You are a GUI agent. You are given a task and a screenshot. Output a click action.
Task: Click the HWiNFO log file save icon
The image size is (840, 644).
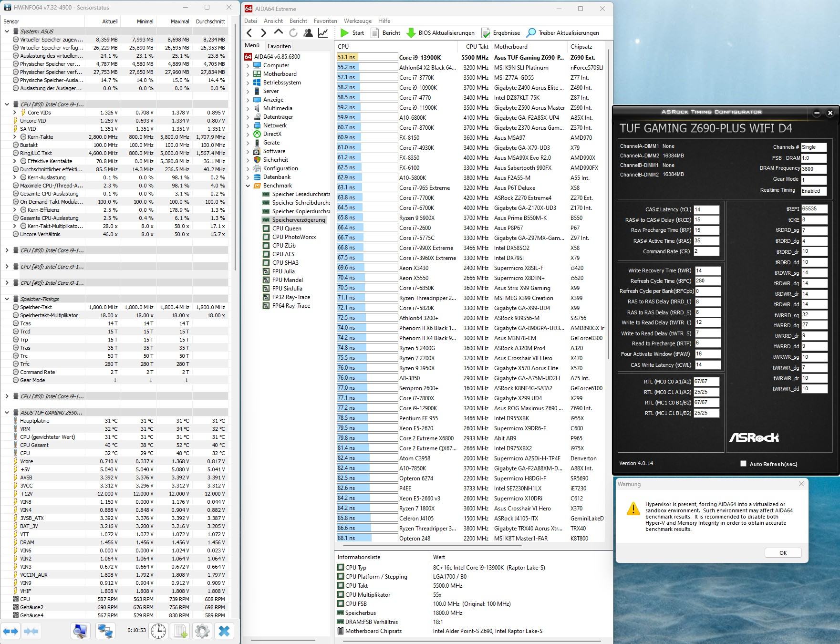click(x=181, y=631)
